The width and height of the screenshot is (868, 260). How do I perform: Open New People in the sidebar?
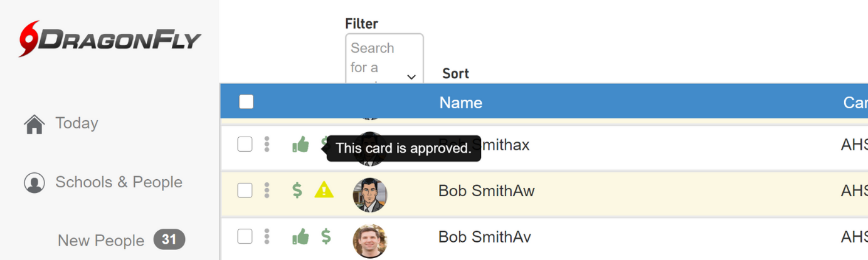[x=101, y=241]
